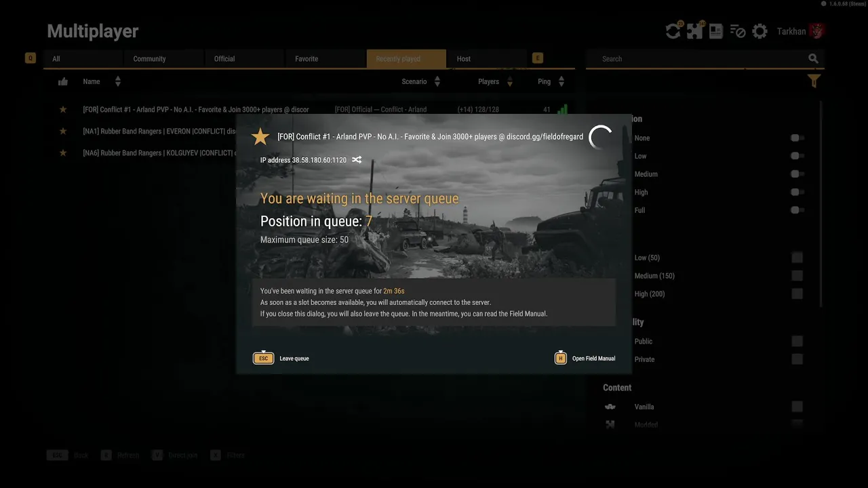Click the ESC key icon in dialog
The height and width of the screenshot is (488, 868).
coord(263,358)
